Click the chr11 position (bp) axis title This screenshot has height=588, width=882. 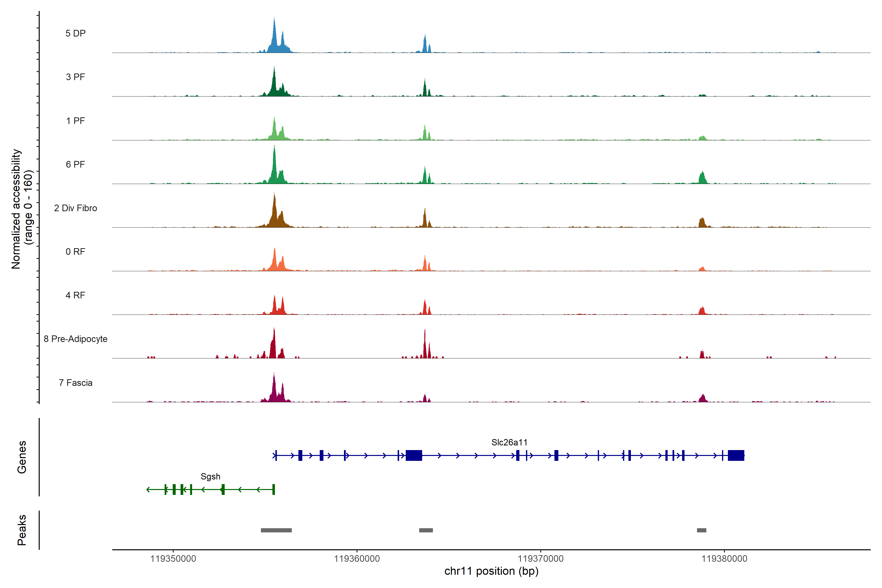[x=491, y=571]
